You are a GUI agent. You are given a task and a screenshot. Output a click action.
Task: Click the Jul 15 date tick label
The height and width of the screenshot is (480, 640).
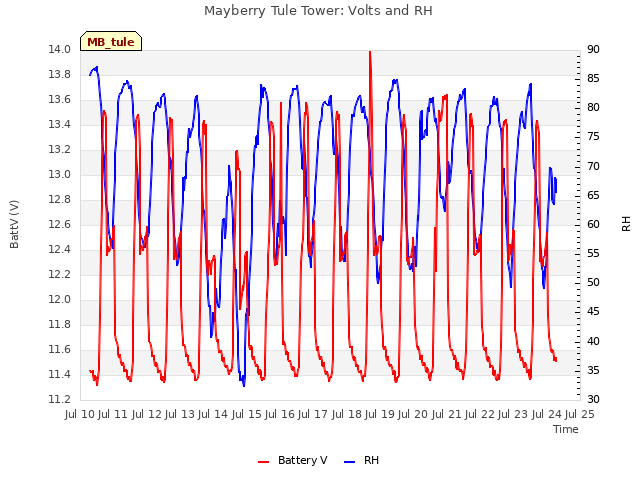click(247, 415)
